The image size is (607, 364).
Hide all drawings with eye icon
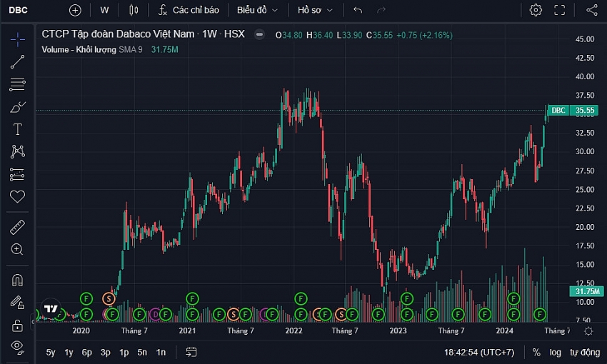[x=18, y=346]
